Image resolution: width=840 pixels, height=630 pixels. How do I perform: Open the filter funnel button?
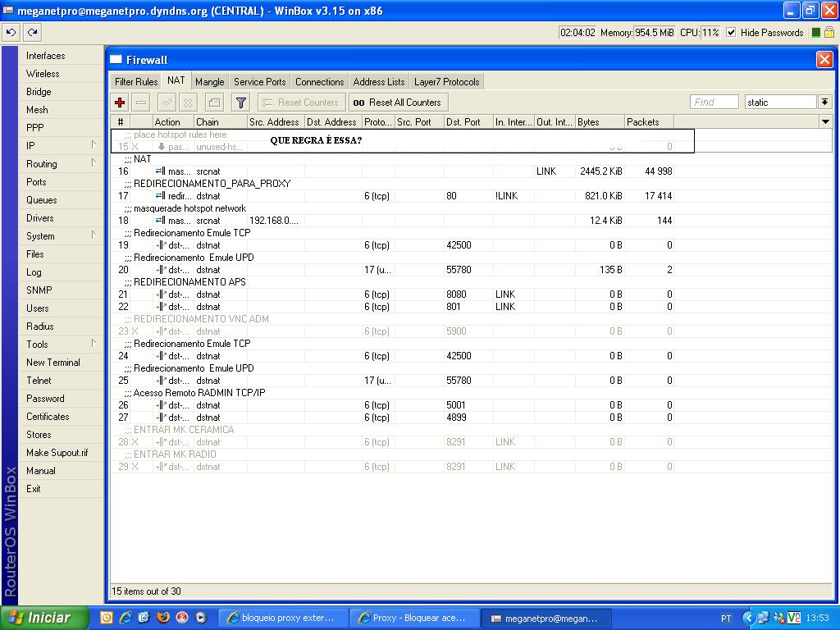[x=241, y=103]
